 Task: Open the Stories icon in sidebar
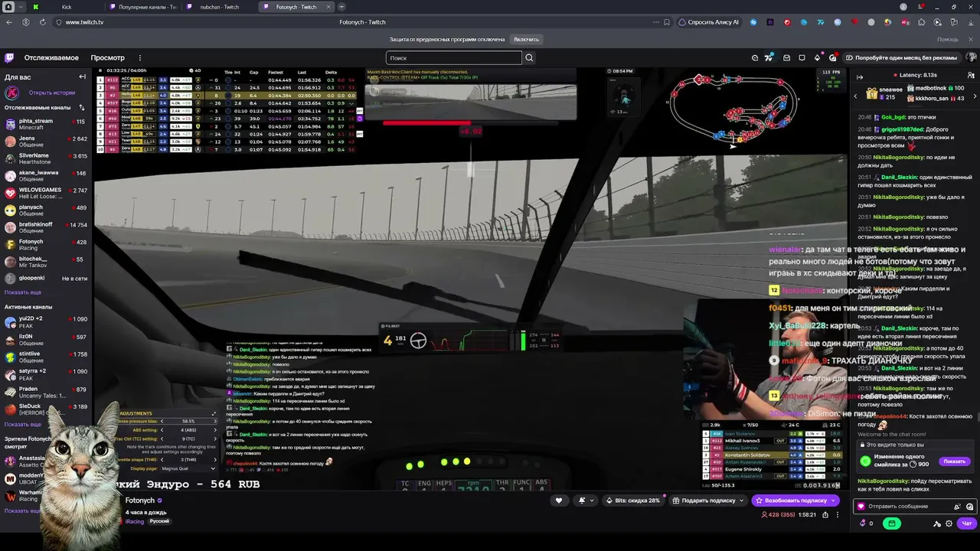pos(12,93)
